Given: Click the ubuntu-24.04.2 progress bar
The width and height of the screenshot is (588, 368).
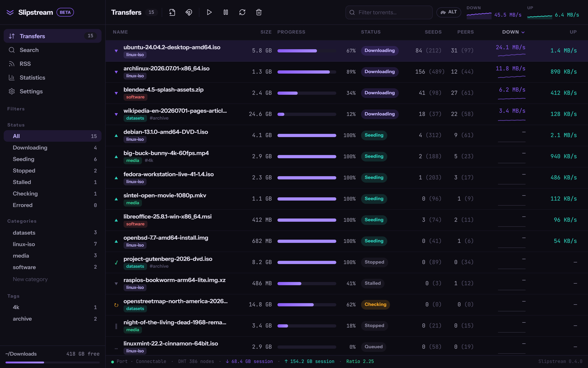Looking at the screenshot, I should coord(307,51).
